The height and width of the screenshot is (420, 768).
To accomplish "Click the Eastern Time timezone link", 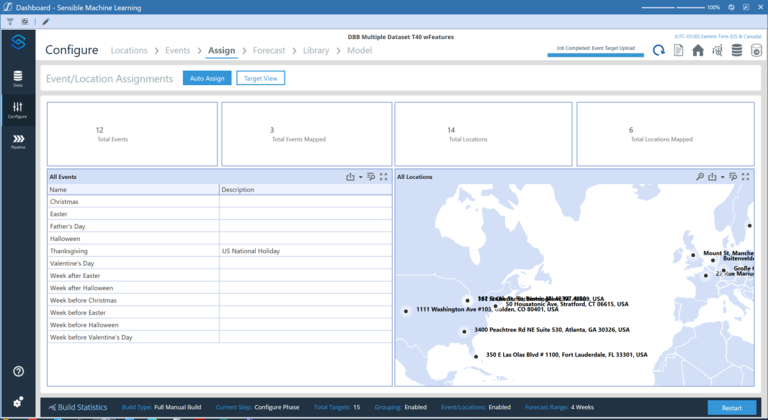I will [x=718, y=36].
